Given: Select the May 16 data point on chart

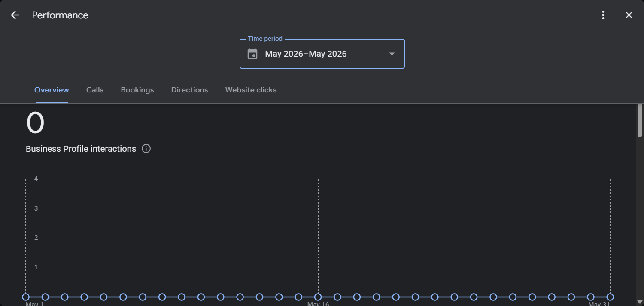Looking at the screenshot, I should tap(318, 297).
